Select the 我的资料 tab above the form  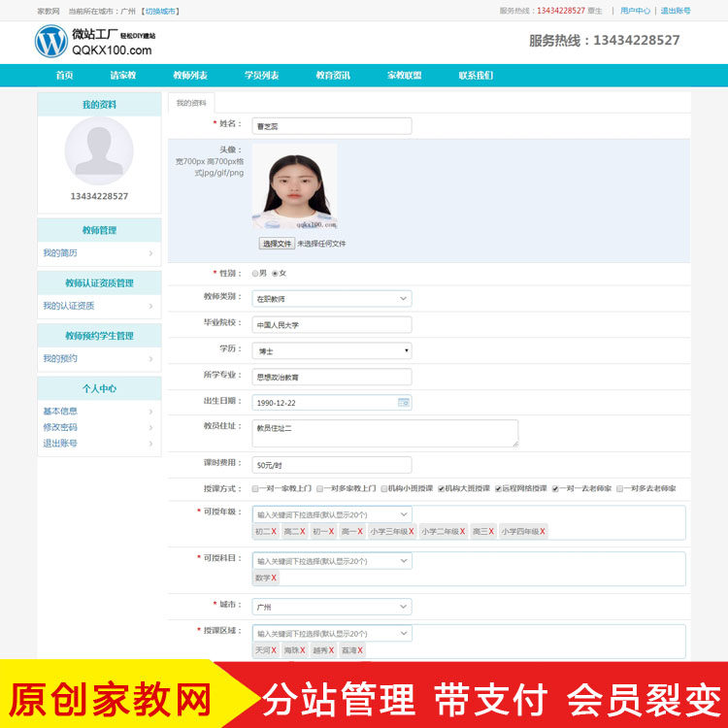[x=191, y=103]
